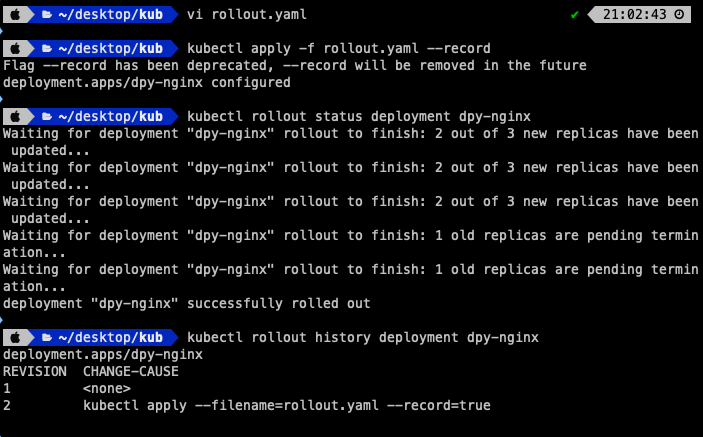The height and width of the screenshot is (437, 703).
Task: Click the second '2 out of 3 new replicas' line
Action: tap(351, 176)
